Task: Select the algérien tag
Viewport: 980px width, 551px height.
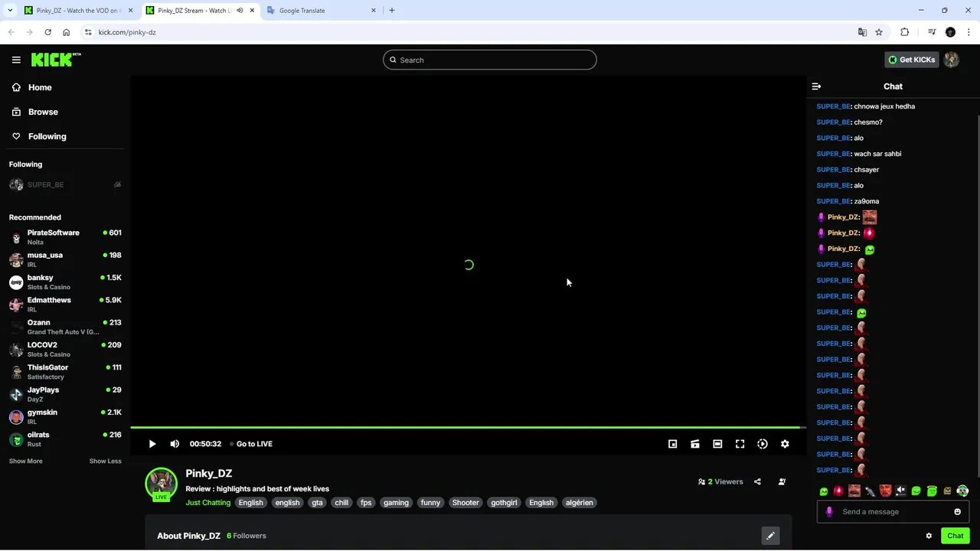Action: pos(579,503)
